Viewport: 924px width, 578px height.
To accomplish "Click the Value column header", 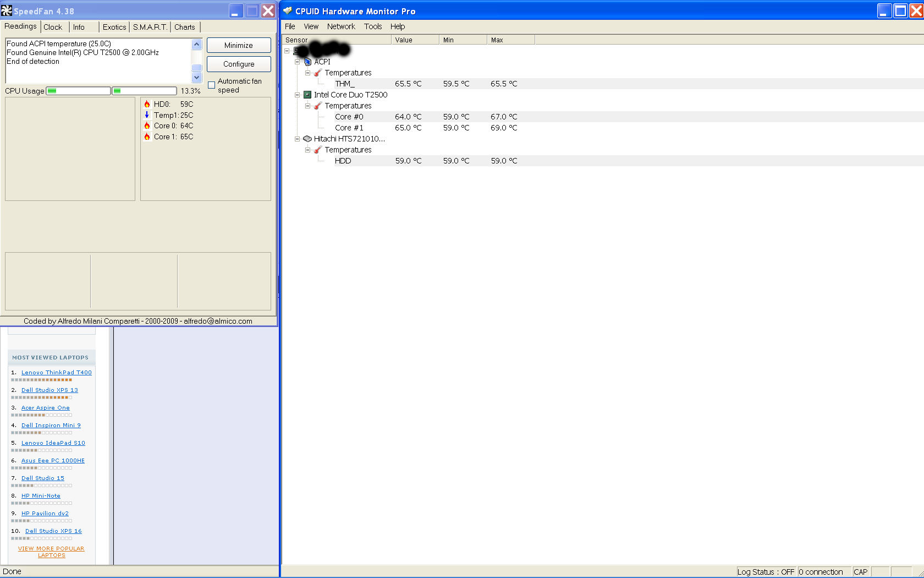I will 415,40.
